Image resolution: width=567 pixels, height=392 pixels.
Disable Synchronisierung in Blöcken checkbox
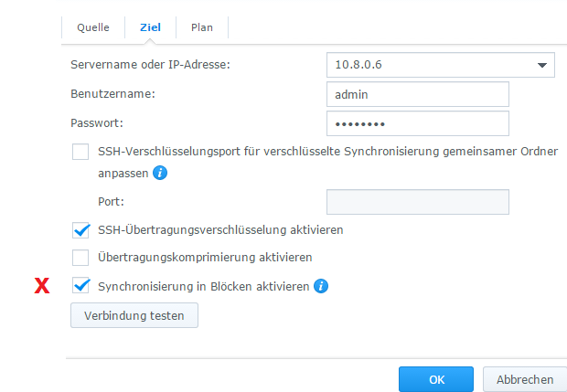[80, 286]
